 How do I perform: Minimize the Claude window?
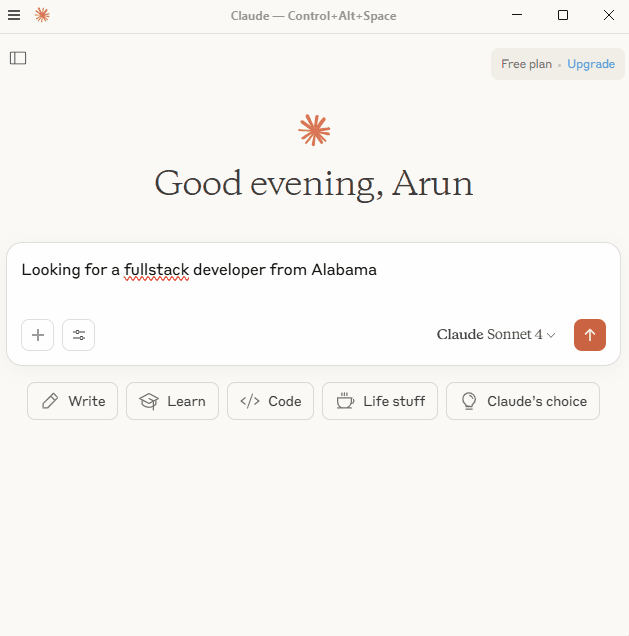pyautogui.click(x=517, y=15)
